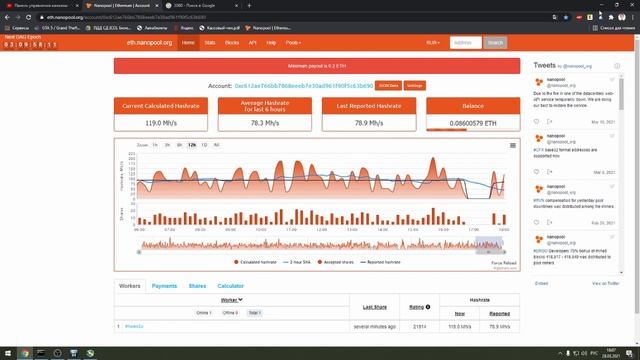Viewport: 640px width, 360px height.
Task: Open Chrome from the taskbar
Action: tap(25, 353)
